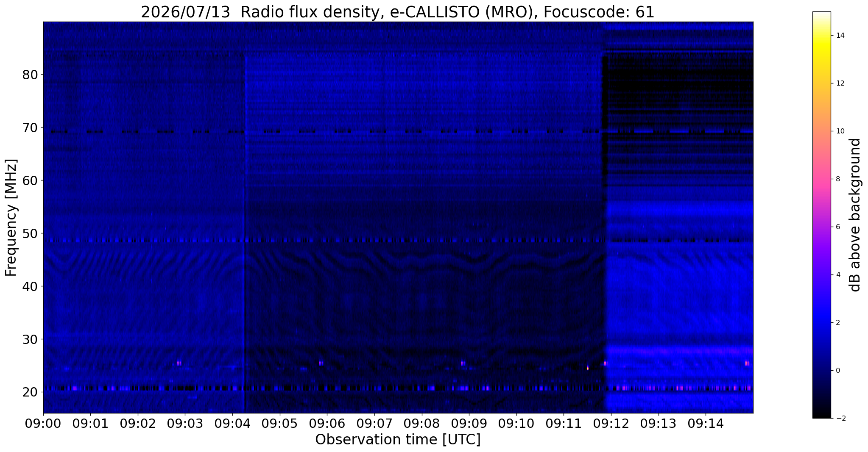Click the 09:06 time tick label
Viewport: 868px width, 452px height.
(x=327, y=423)
